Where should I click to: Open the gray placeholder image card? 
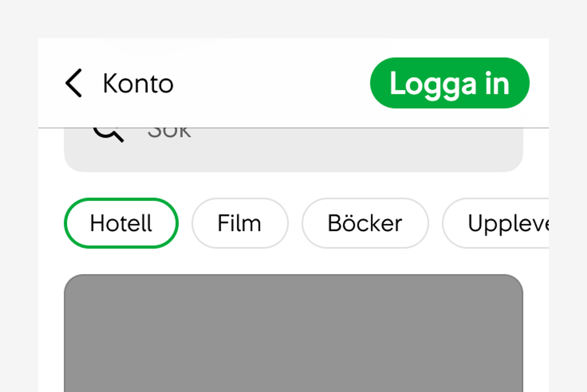coord(293,333)
